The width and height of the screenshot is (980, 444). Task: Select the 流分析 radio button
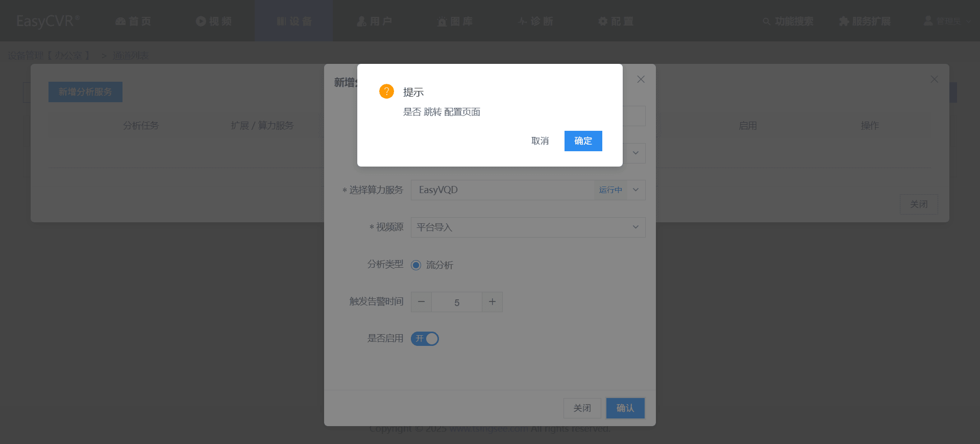point(416,265)
